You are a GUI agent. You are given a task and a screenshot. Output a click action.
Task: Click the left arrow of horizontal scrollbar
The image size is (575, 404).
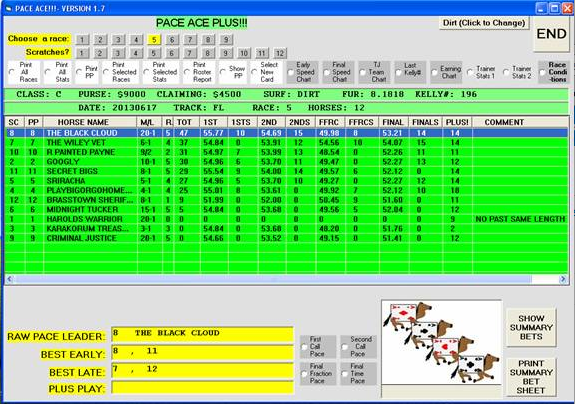[x=10, y=279]
